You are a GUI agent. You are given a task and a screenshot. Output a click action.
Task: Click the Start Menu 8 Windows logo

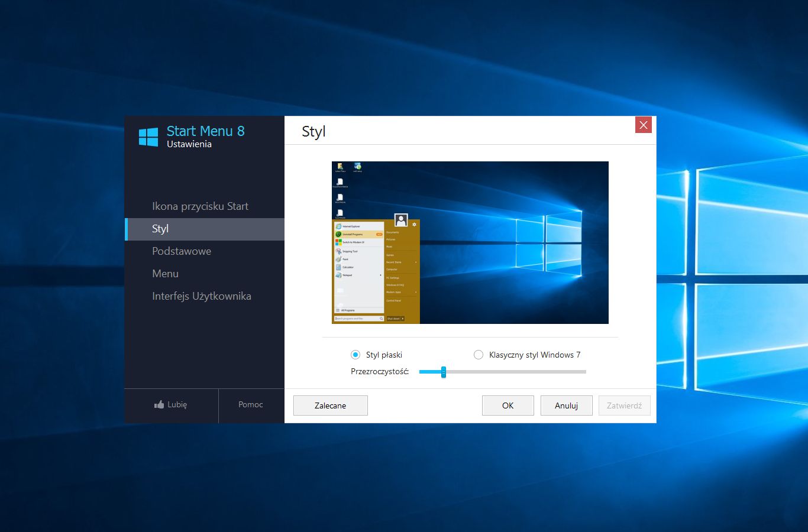148,137
